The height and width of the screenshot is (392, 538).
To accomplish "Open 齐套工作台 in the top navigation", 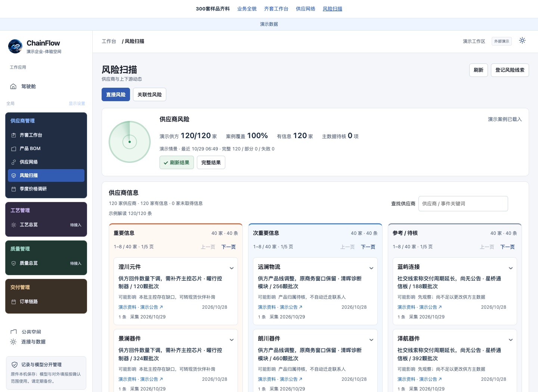I will (x=276, y=9).
